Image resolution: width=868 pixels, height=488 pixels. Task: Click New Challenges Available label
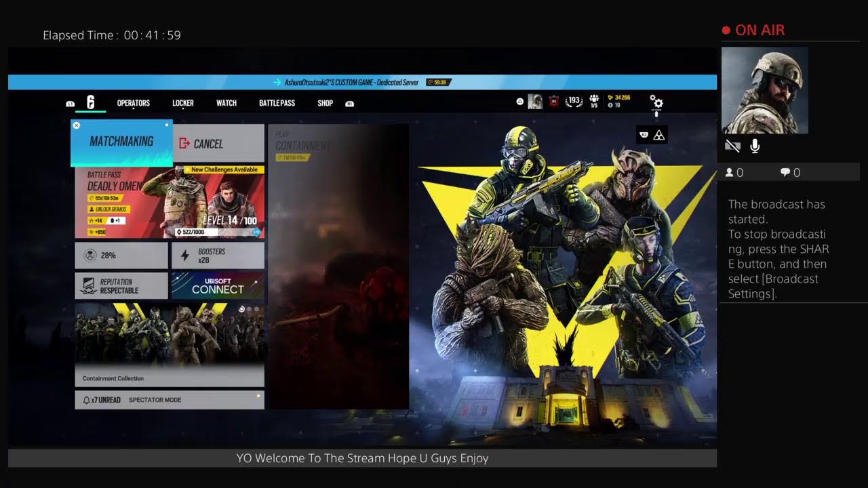[224, 169]
